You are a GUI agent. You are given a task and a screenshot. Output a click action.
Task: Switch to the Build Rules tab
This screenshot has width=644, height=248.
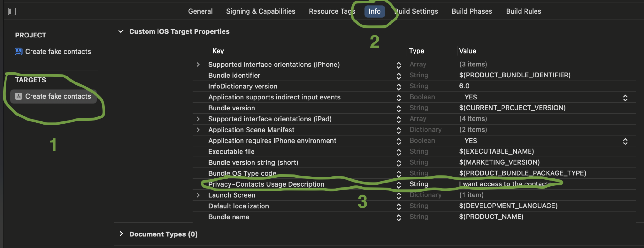[x=523, y=11]
